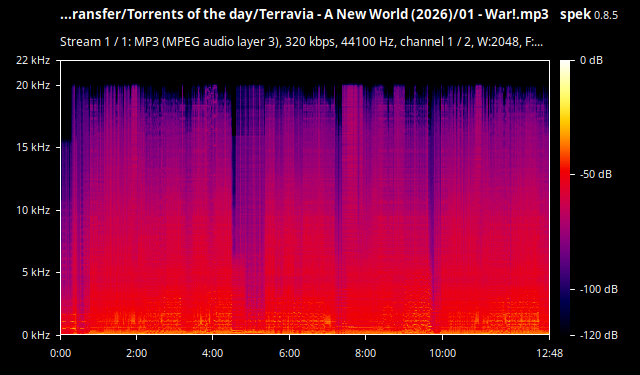Click the 0 kHz frequency axis label
Screen dimensions: 640x375
36,335
